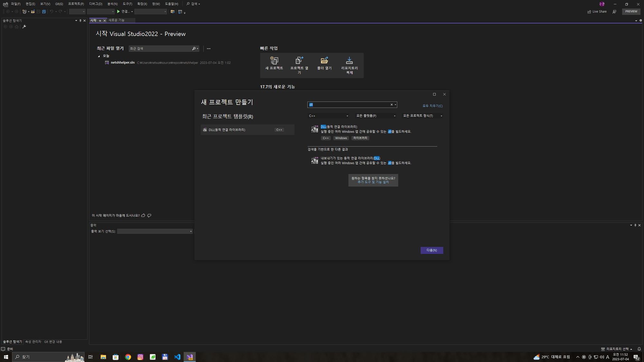Click the 모두 지우기(C) link
The image size is (644, 362).
pyautogui.click(x=432, y=106)
